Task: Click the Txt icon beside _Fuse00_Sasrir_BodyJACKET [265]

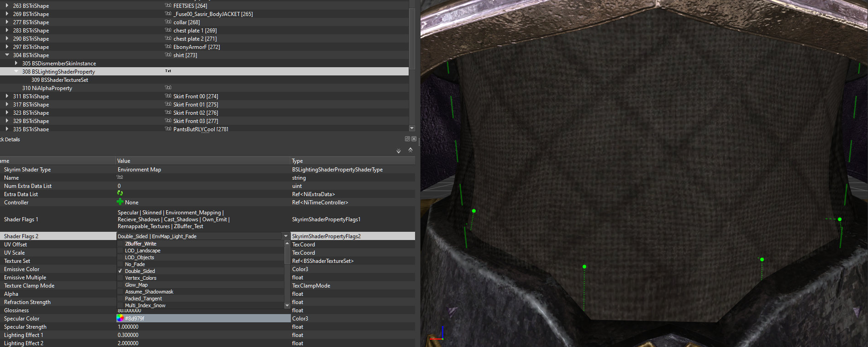Action: (168, 14)
